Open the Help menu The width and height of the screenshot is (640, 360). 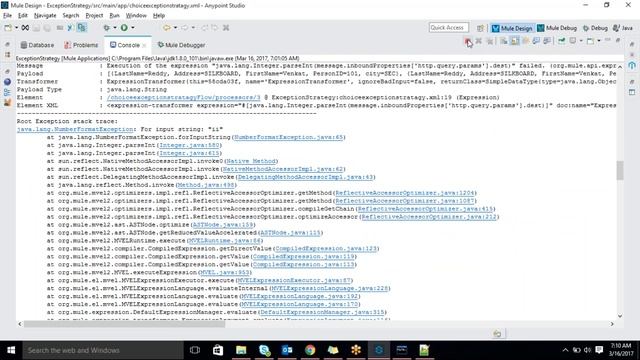tap(159, 16)
